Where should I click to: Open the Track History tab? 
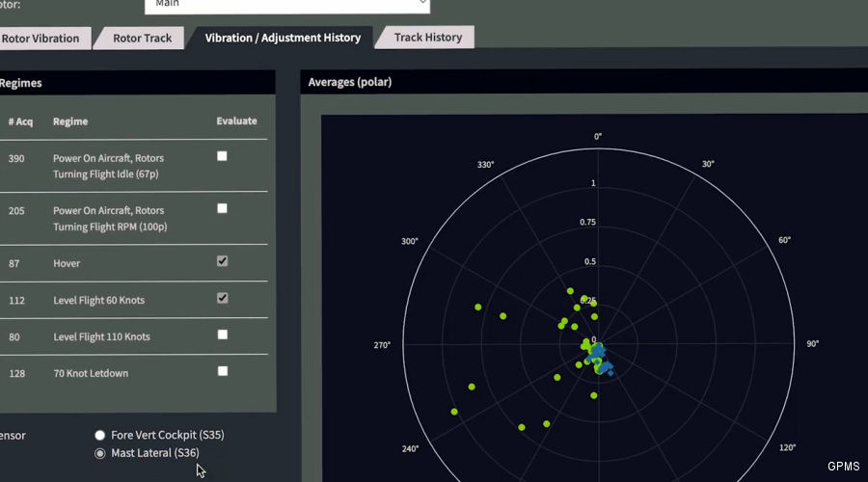click(428, 38)
